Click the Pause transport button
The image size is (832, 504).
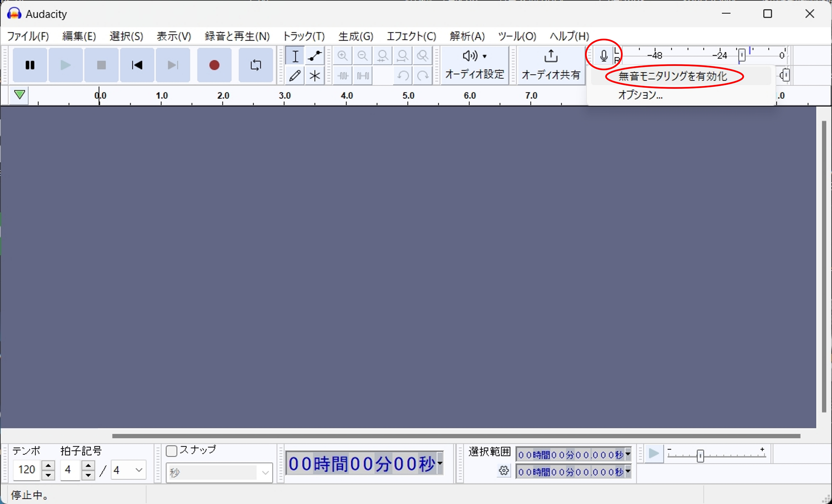click(30, 65)
